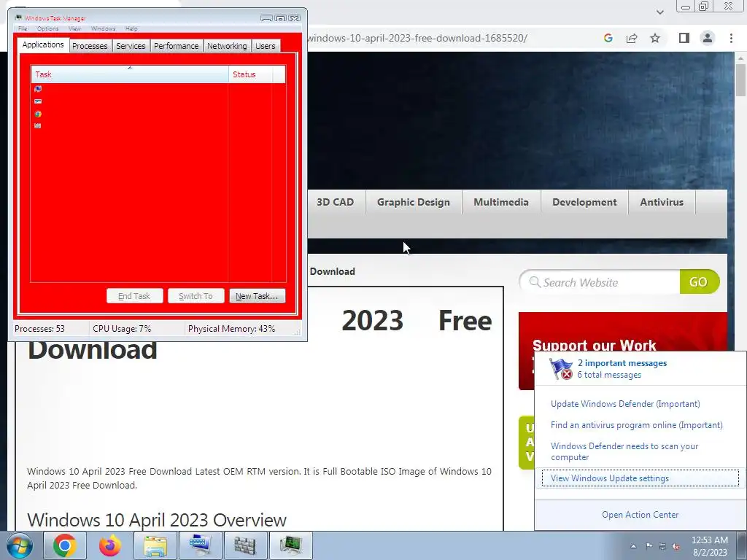The image size is (747, 560).
Task: Open the 3D CAD category
Action: pyautogui.click(x=335, y=202)
